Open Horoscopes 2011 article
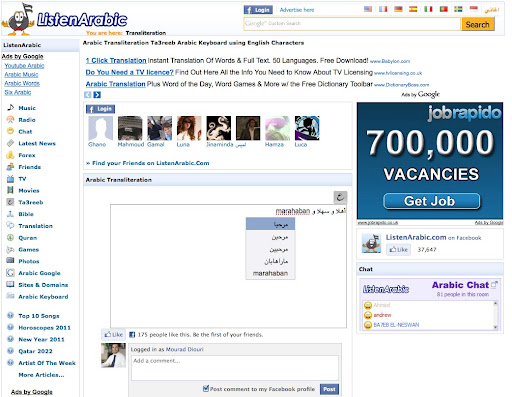Image resolution: width=512 pixels, height=397 pixels. click(45, 328)
